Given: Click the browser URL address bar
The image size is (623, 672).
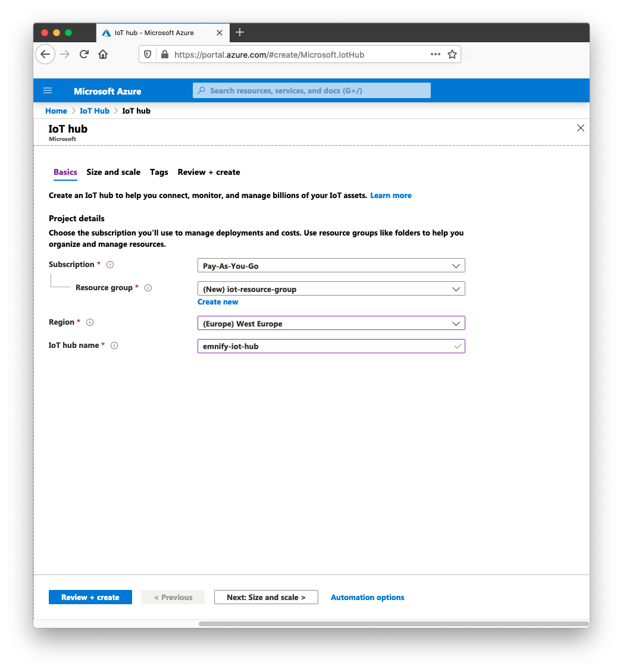Looking at the screenshot, I should pos(300,55).
